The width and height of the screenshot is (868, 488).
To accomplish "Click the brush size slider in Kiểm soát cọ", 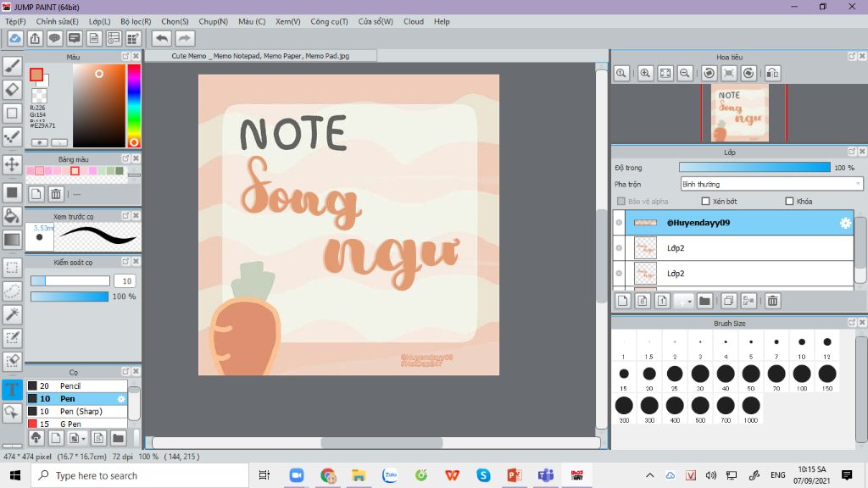I will click(x=70, y=281).
